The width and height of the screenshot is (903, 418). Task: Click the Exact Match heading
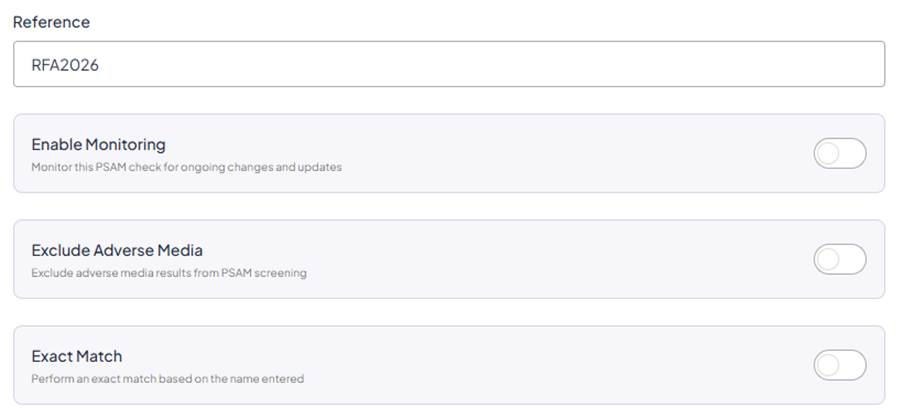pos(76,356)
